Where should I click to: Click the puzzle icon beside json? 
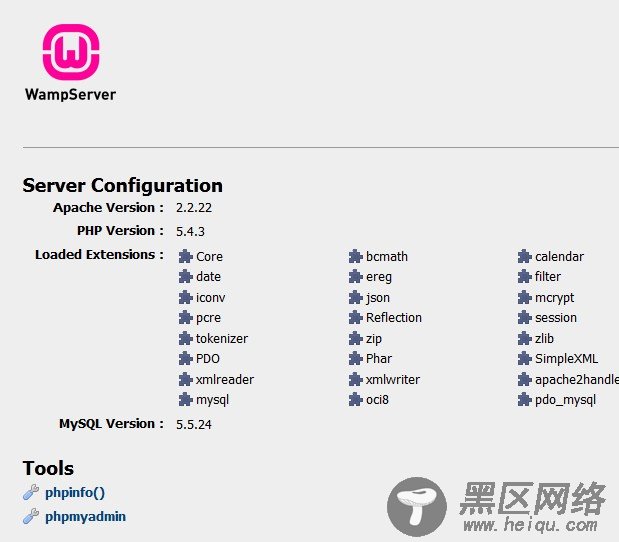click(x=355, y=297)
